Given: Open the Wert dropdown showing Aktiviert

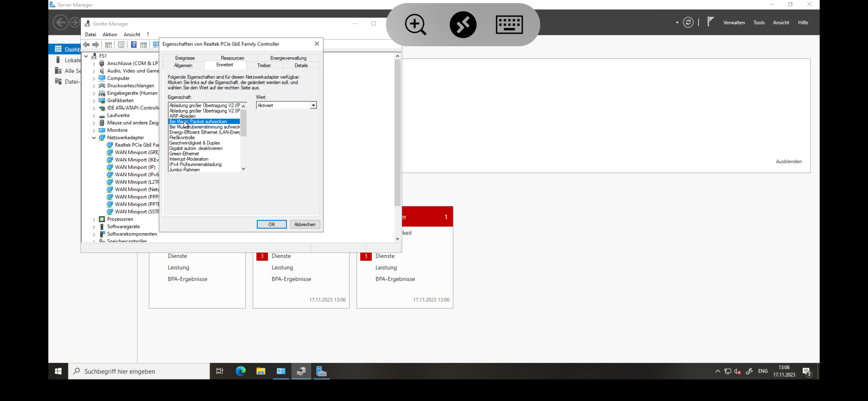Looking at the screenshot, I should pyautogui.click(x=313, y=106).
